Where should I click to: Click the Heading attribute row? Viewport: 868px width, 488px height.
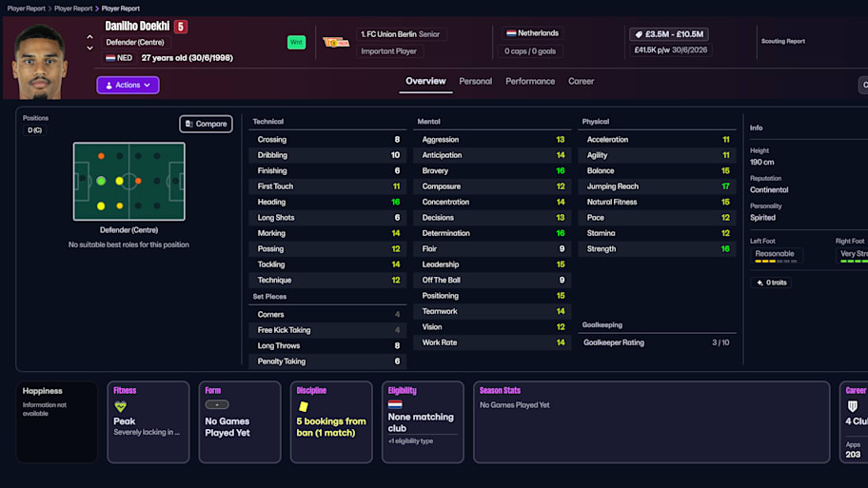pos(327,202)
